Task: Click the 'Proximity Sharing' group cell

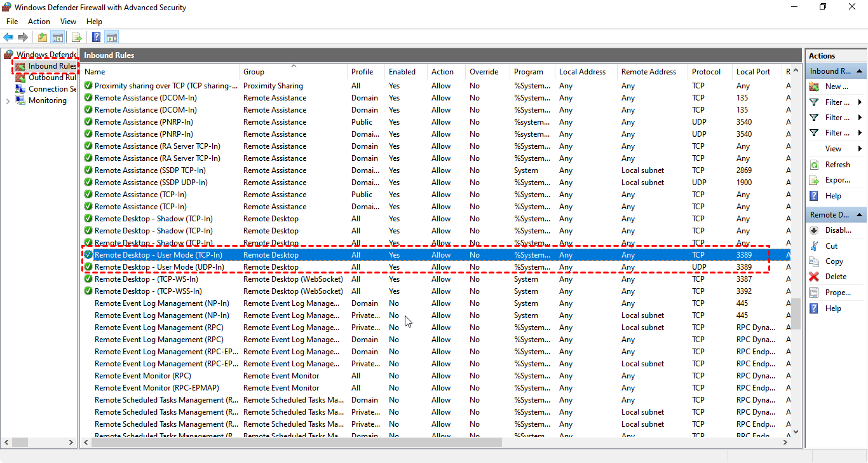Action: 273,86
